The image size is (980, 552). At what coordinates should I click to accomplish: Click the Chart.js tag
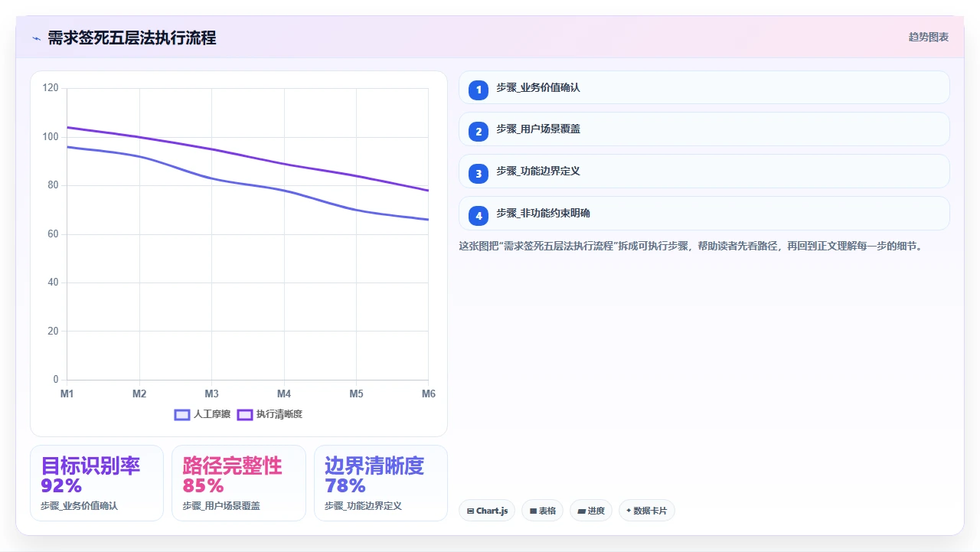coord(487,511)
